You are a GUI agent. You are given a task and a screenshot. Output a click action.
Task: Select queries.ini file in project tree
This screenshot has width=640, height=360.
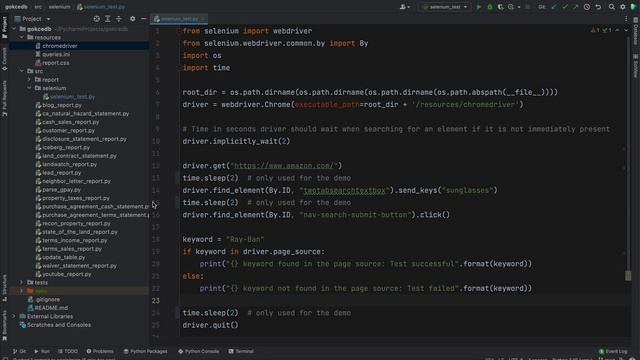[x=56, y=54]
